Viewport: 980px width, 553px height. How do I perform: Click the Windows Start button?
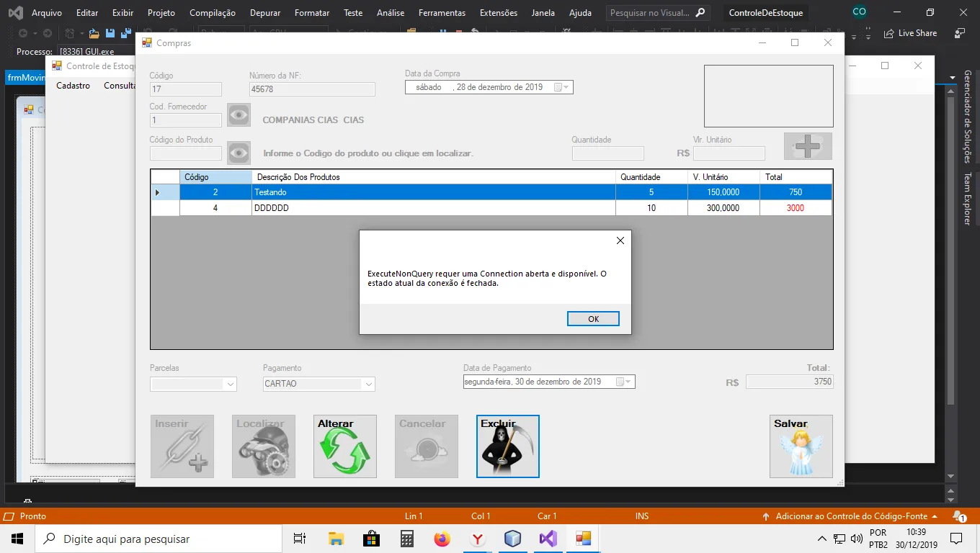pos(17,539)
